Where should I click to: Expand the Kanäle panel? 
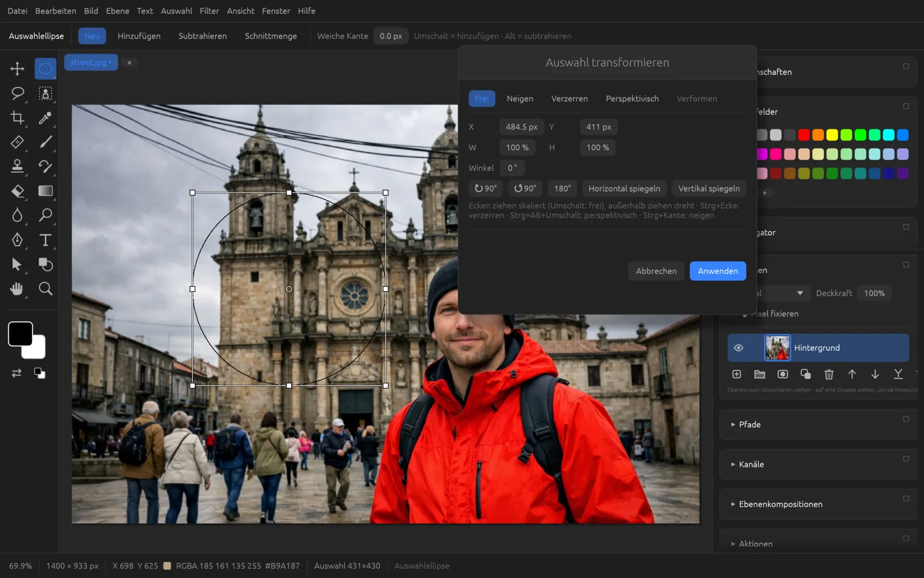click(818, 464)
